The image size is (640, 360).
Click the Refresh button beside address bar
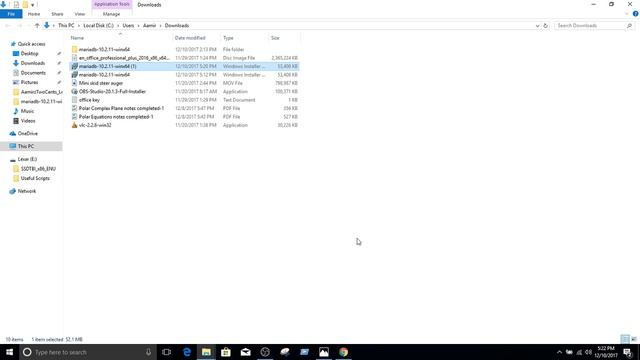546,26
